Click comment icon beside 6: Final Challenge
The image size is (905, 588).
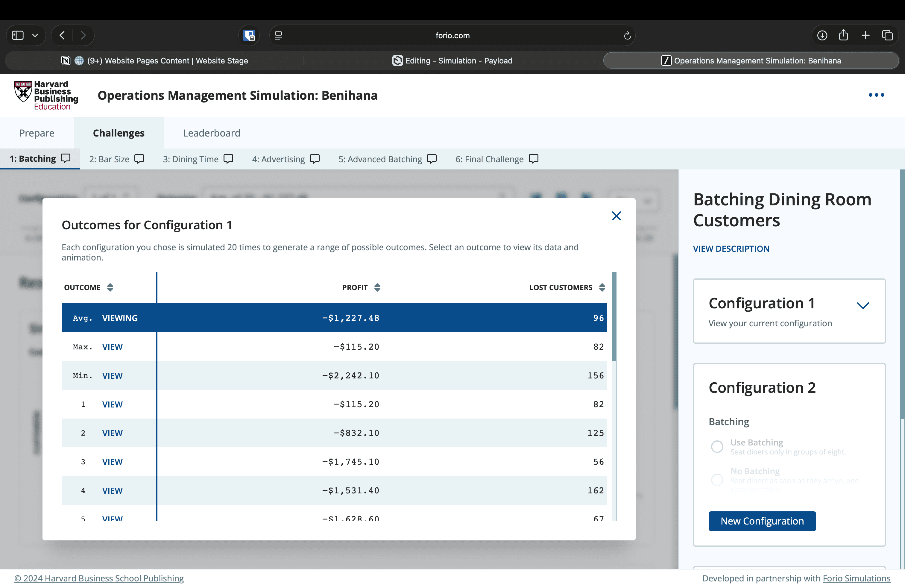pos(534,159)
